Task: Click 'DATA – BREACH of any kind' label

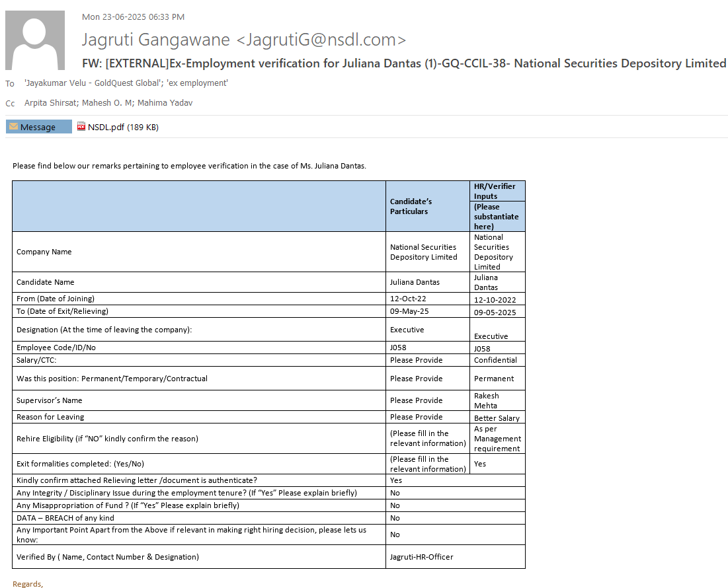Action: (x=65, y=518)
